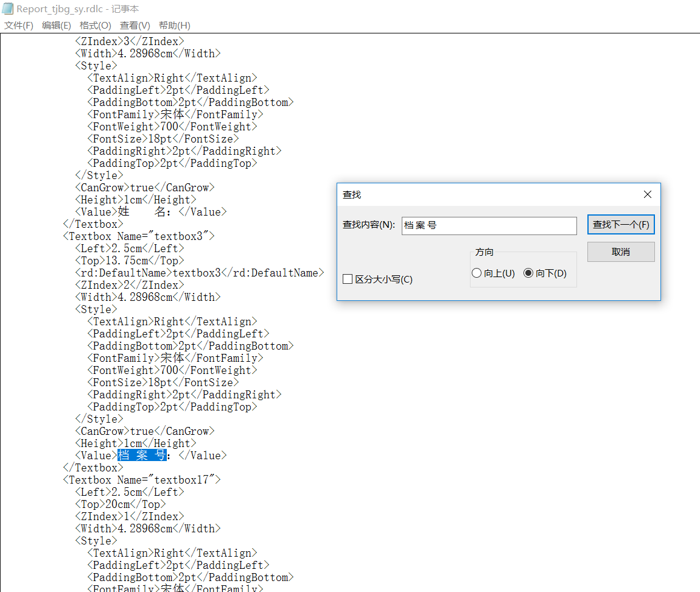Viewport: 700px width, 592px height.
Task: Click the 取消 button in Find dialog
Action: (x=621, y=252)
